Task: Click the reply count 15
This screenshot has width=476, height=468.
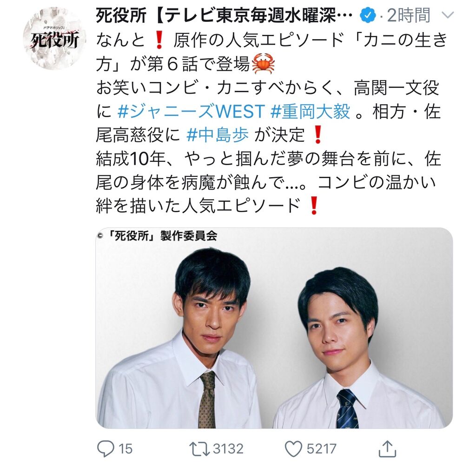Action: coord(126,449)
